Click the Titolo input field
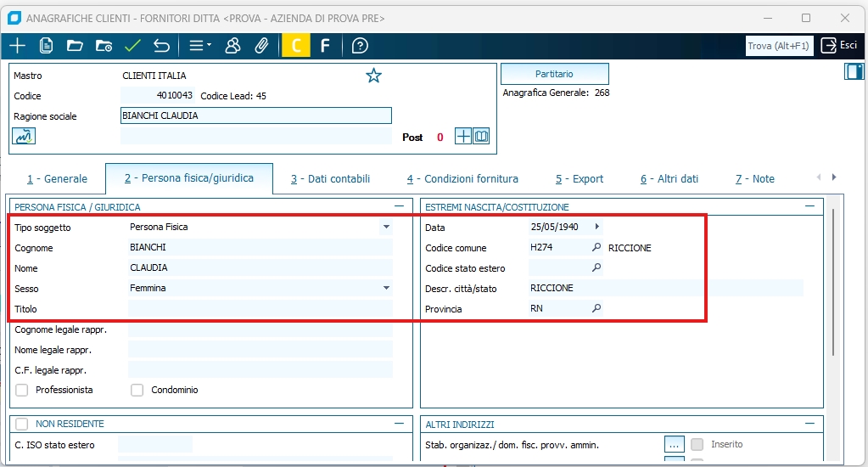The width and height of the screenshot is (868, 467). [x=260, y=308]
